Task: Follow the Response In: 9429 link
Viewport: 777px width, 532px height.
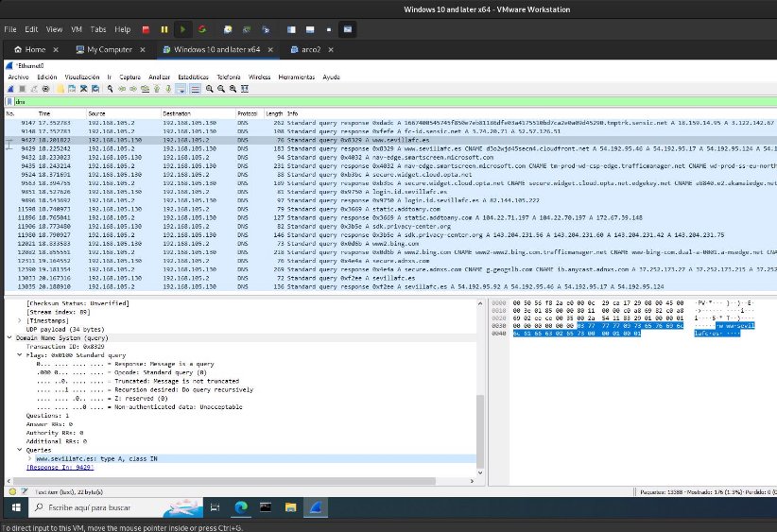Action: (60, 467)
